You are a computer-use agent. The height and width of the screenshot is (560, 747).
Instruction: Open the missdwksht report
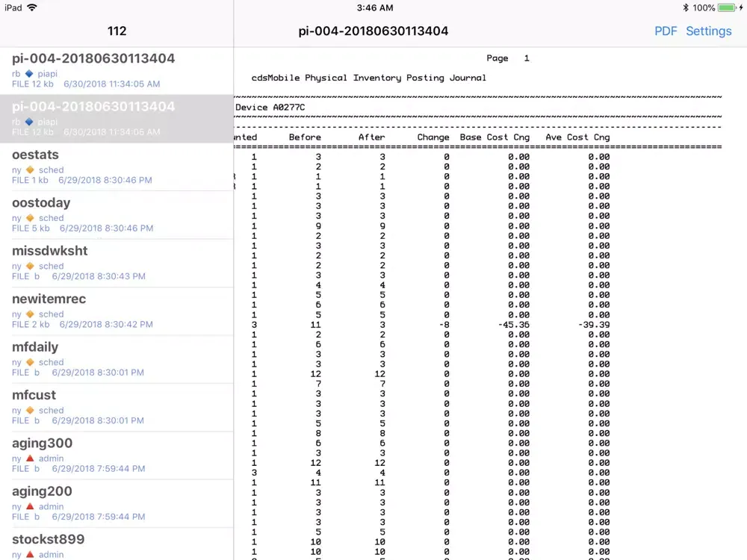[117, 263]
